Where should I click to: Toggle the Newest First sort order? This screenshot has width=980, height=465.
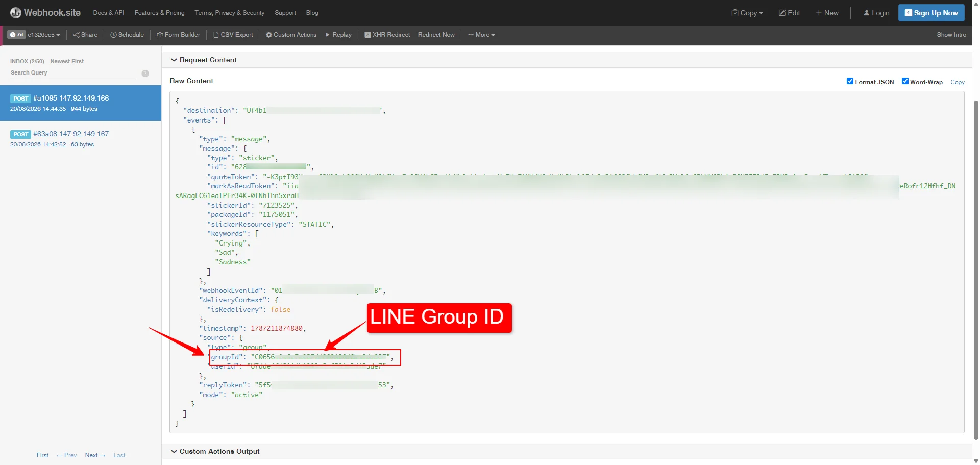click(x=67, y=61)
